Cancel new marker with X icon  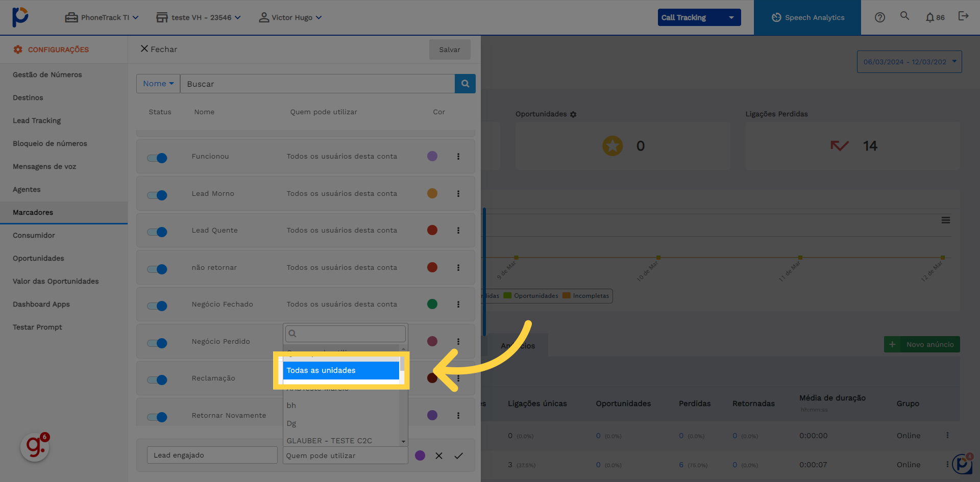pyautogui.click(x=439, y=455)
